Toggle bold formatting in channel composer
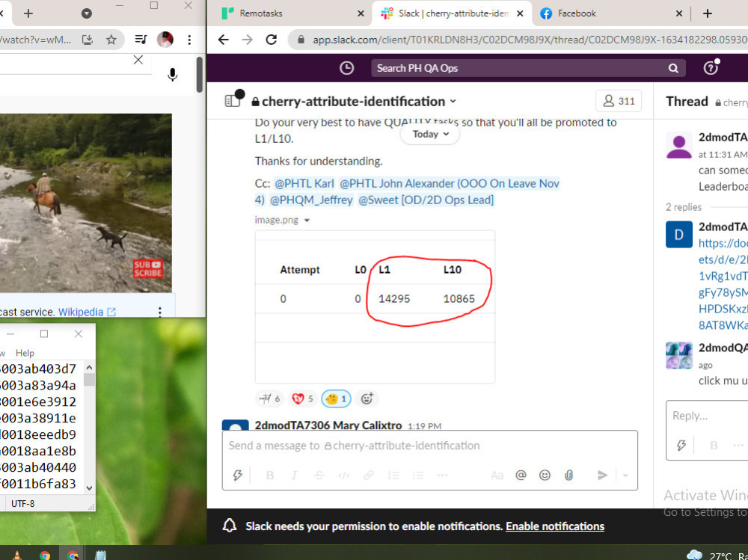This screenshot has height=560, width=748. [x=270, y=475]
